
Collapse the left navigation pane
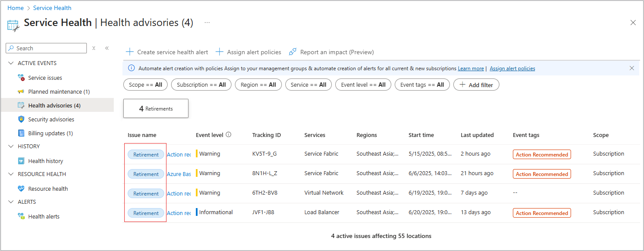pos(107,48)
